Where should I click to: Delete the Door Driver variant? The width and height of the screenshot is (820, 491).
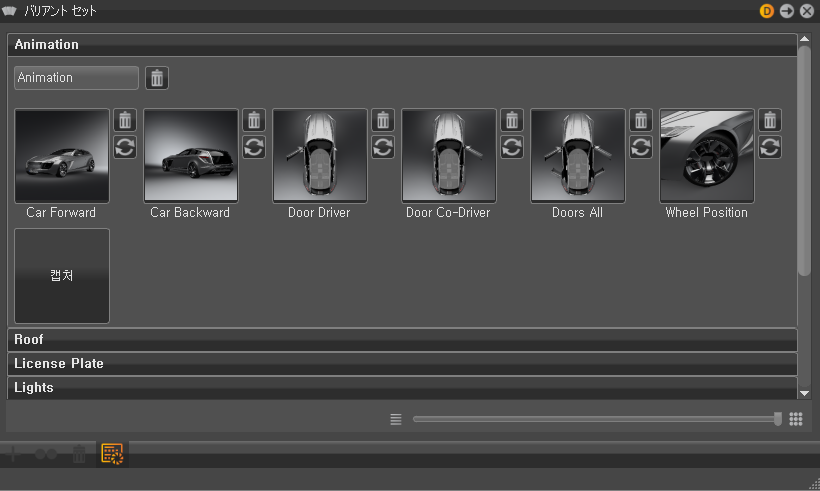(x=383, y=120)
